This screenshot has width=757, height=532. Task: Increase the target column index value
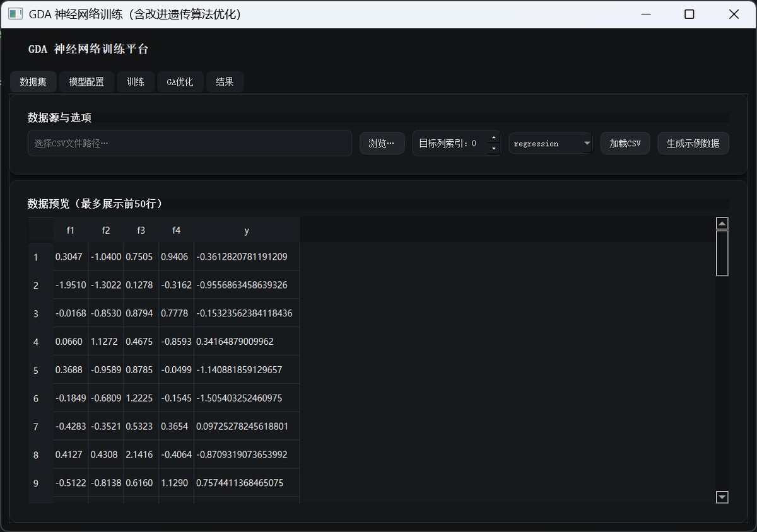tap(494, 138)
